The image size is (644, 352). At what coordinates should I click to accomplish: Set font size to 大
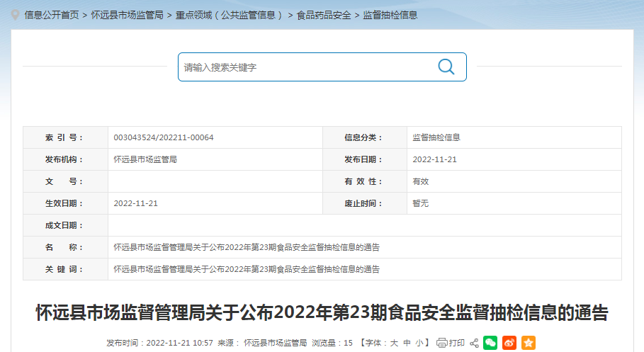point(394,343)
